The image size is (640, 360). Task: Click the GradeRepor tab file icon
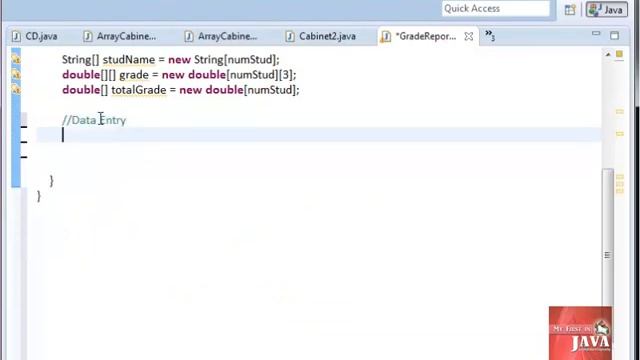385,37
